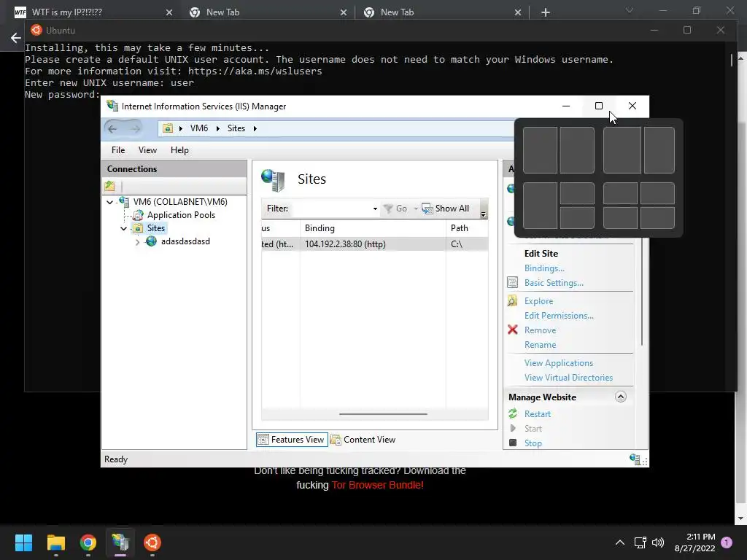This screenshot has height=560, width=747.
Task: Click the grey Start triangle icon
Action: pyautogui.click(x=513, y=428)
